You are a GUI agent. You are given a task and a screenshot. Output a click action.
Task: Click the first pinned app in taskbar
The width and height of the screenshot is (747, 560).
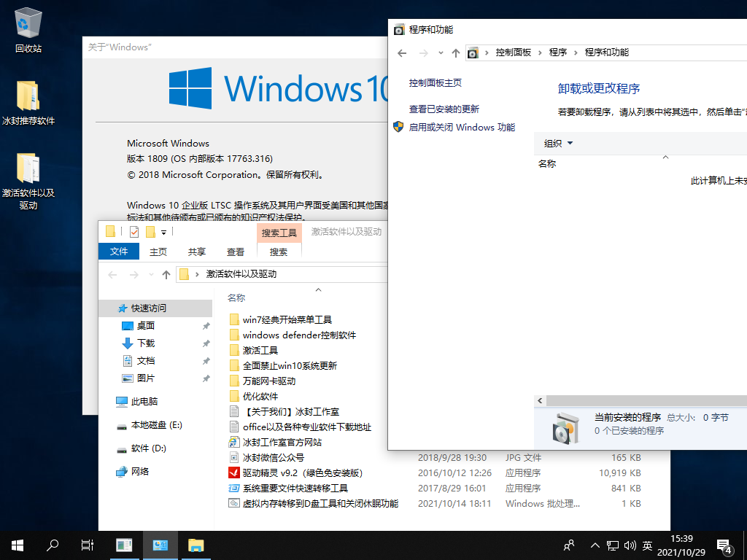(124, 545)
